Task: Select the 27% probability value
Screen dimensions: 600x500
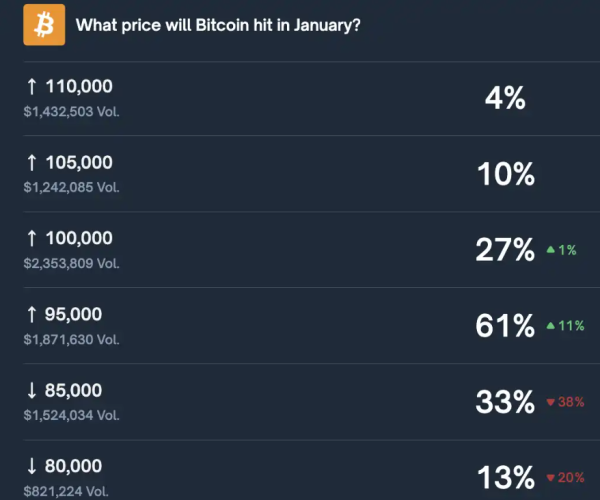Action: click(x=505, y=250)
